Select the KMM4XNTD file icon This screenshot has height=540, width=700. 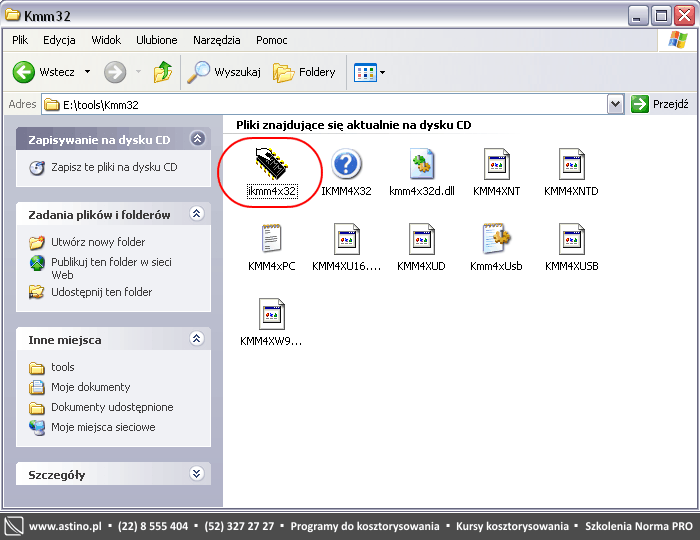[571, 164]
